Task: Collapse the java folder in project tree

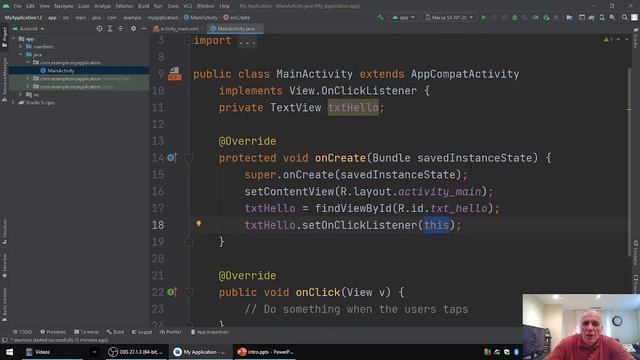Action: click(21, 54)
